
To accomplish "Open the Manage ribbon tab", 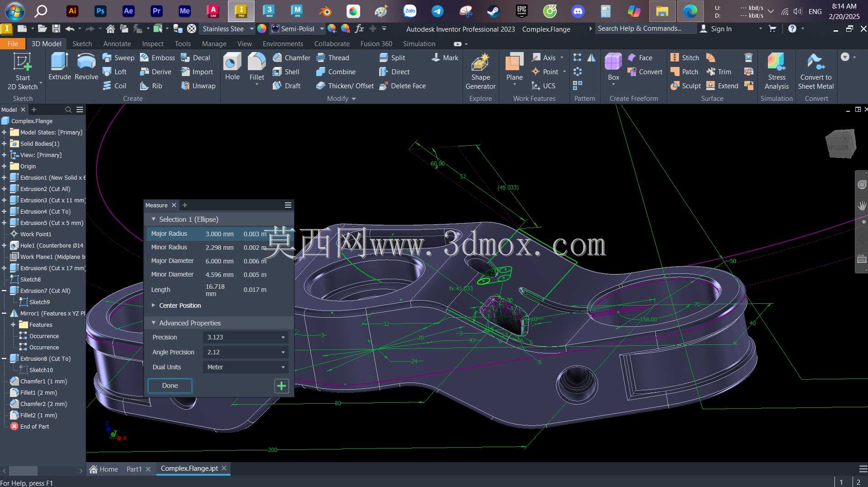I will point(214,43).
